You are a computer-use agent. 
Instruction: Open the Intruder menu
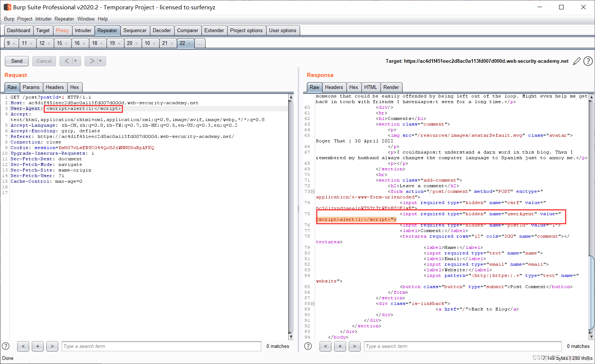(x=43, y=19)
